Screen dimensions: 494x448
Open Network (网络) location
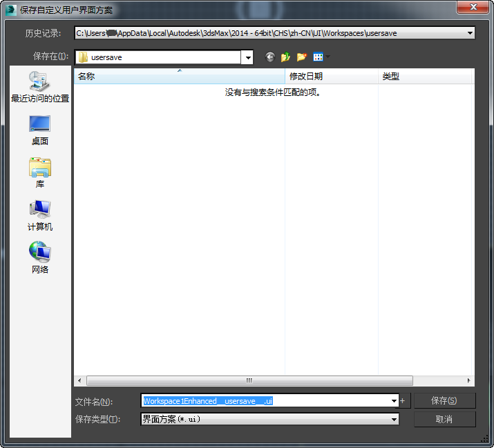point(40,258)
